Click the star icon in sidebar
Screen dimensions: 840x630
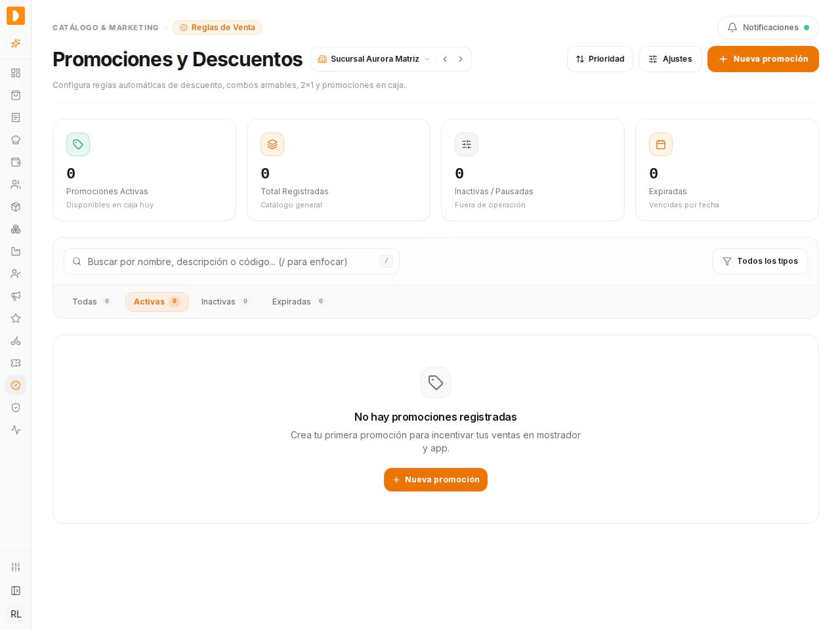16,318
